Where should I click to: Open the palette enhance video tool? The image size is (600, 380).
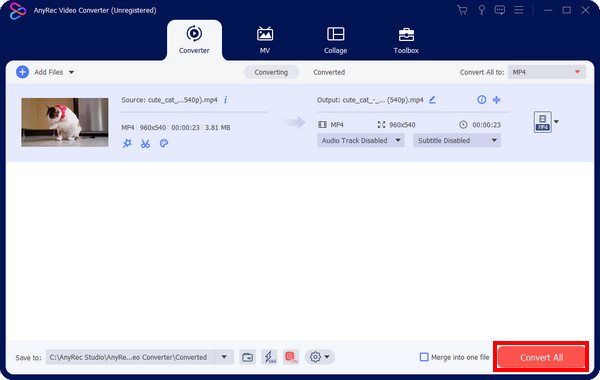point(164,144)
